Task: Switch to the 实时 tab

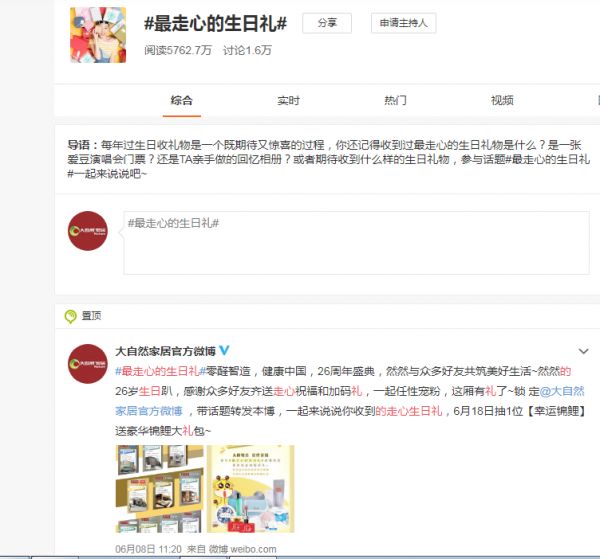Action: pyautogui.click(x=288, y=100)
